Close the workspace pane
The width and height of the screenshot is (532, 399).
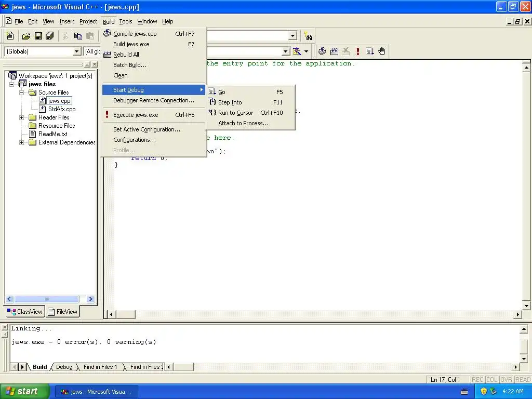(95, 64)
